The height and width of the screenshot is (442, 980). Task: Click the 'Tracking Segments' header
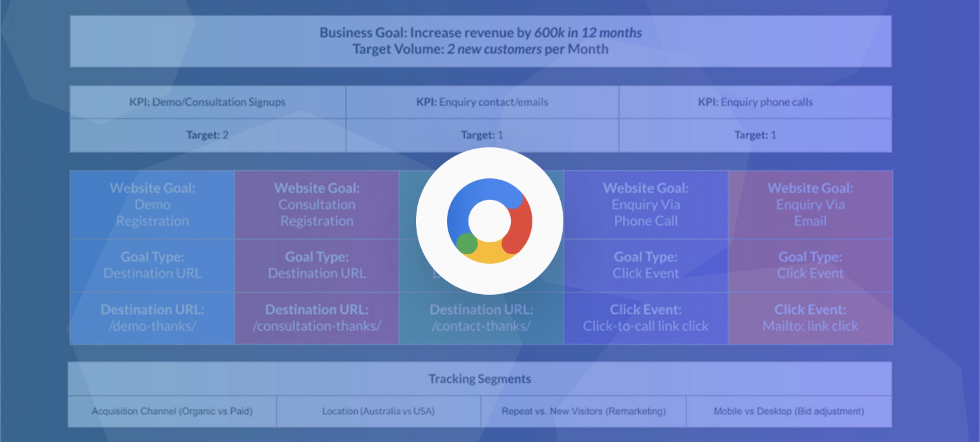(480, 379)
